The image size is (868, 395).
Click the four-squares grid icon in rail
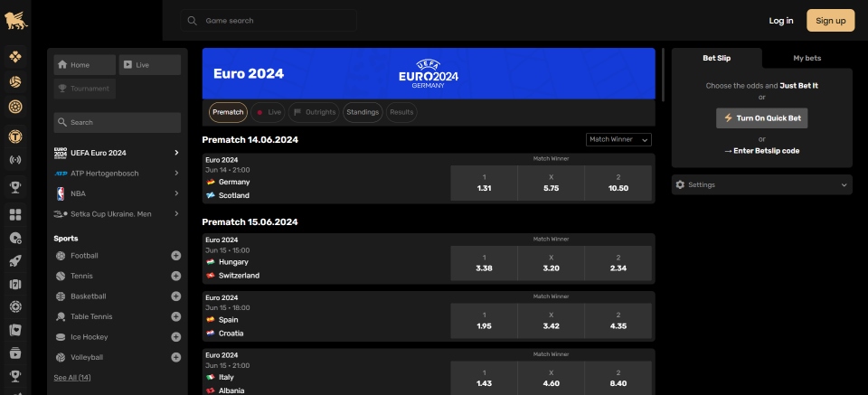[x=15, y=215]
